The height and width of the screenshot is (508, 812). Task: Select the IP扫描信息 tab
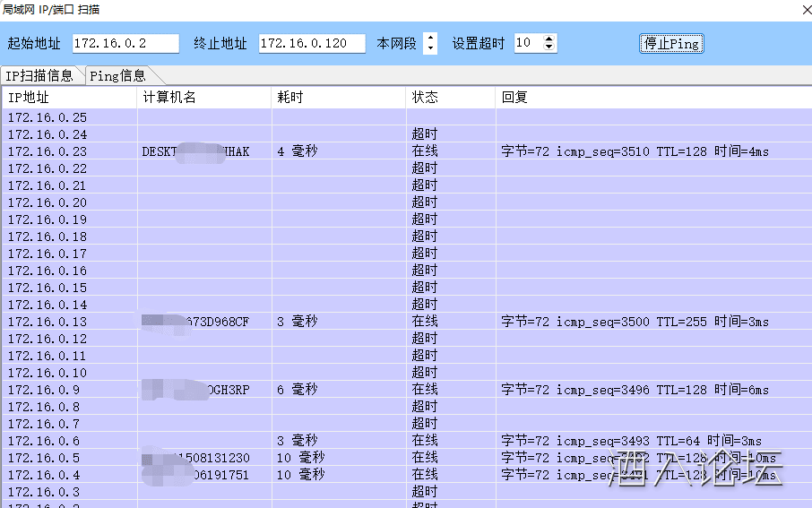pos(39,76)
